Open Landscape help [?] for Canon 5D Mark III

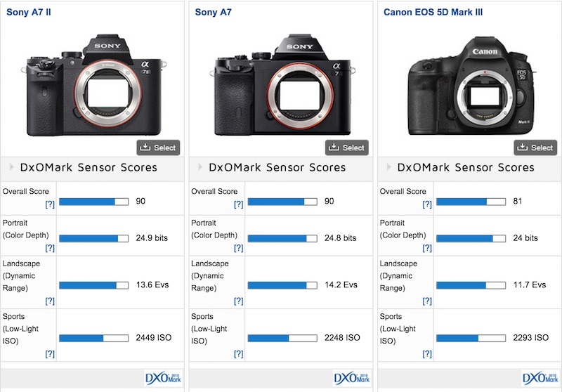427,301
